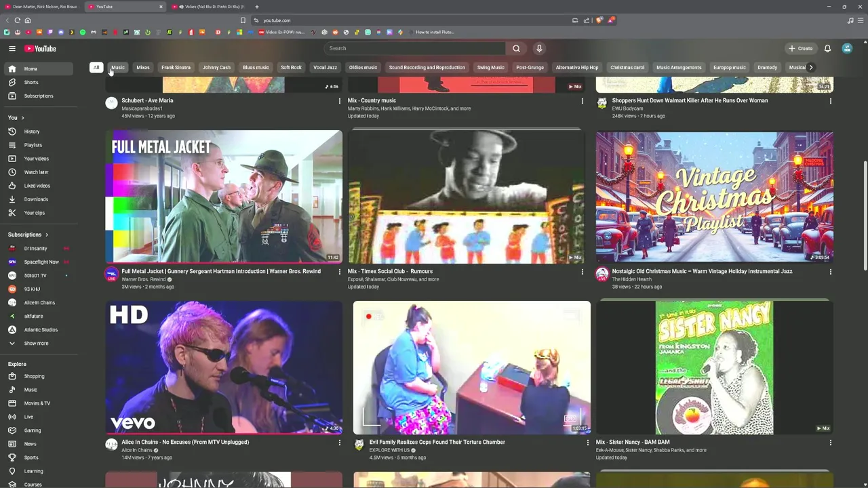
Task: Open the notifications bell
Action: (x=827, y=48)
